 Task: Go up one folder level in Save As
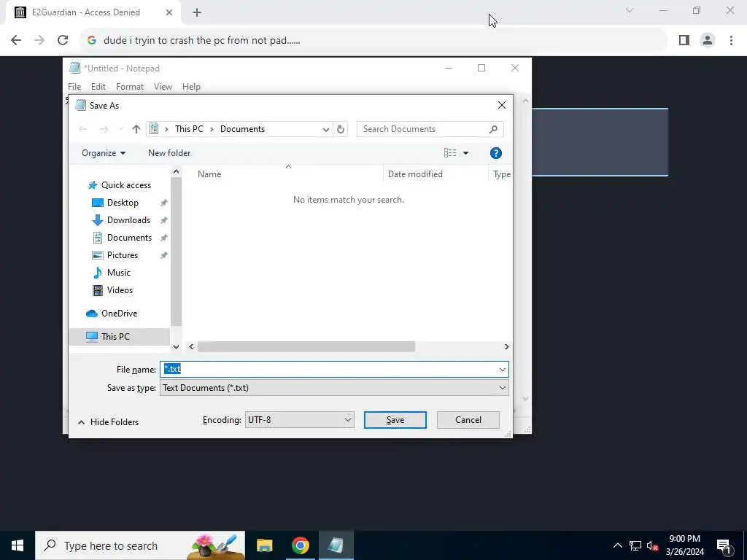(136, 129)
